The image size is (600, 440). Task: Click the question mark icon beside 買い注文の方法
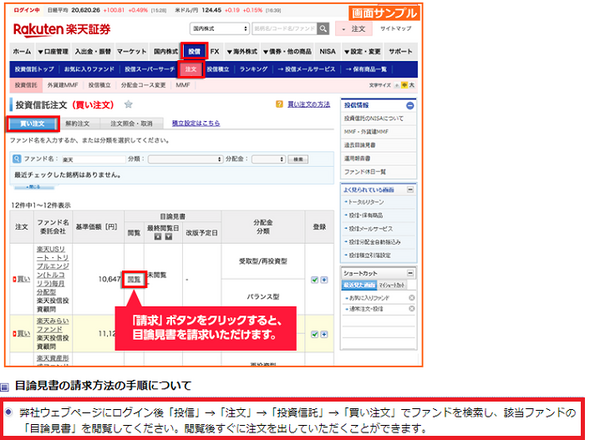point(279,104)
